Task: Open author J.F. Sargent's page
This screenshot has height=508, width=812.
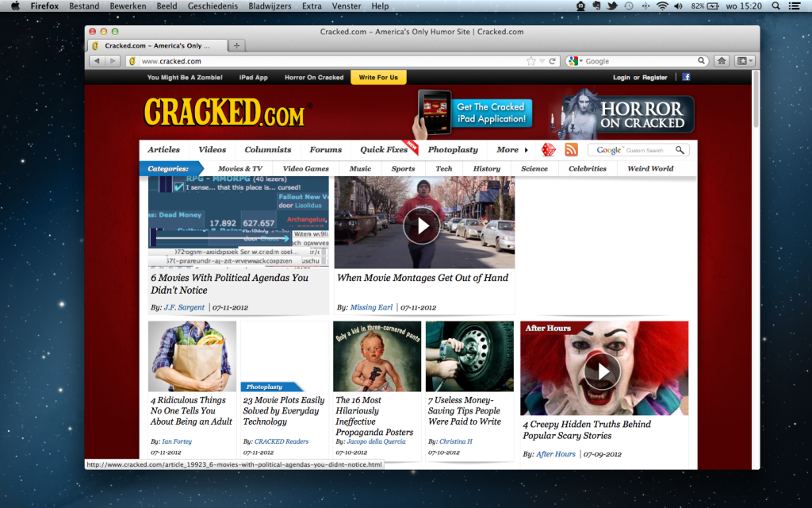Action: point(184,307)
